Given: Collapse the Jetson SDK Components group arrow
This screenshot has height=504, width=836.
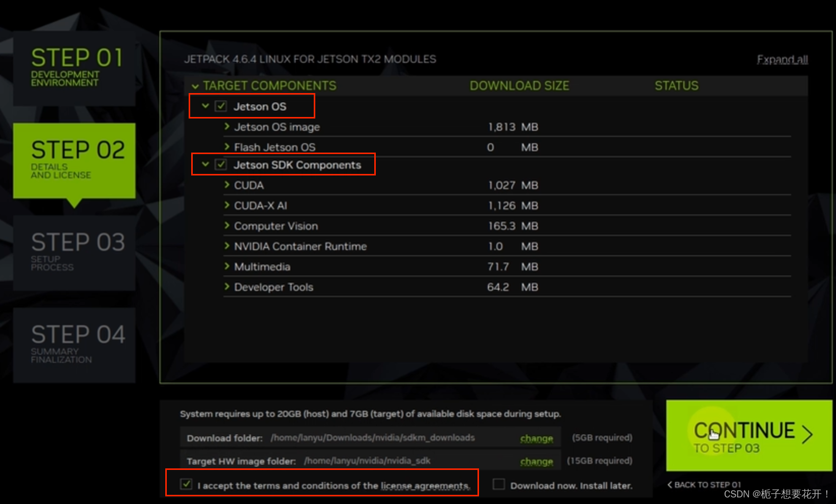Looking at the screenshot, I should pyautogui.click(x=205, y=165).
